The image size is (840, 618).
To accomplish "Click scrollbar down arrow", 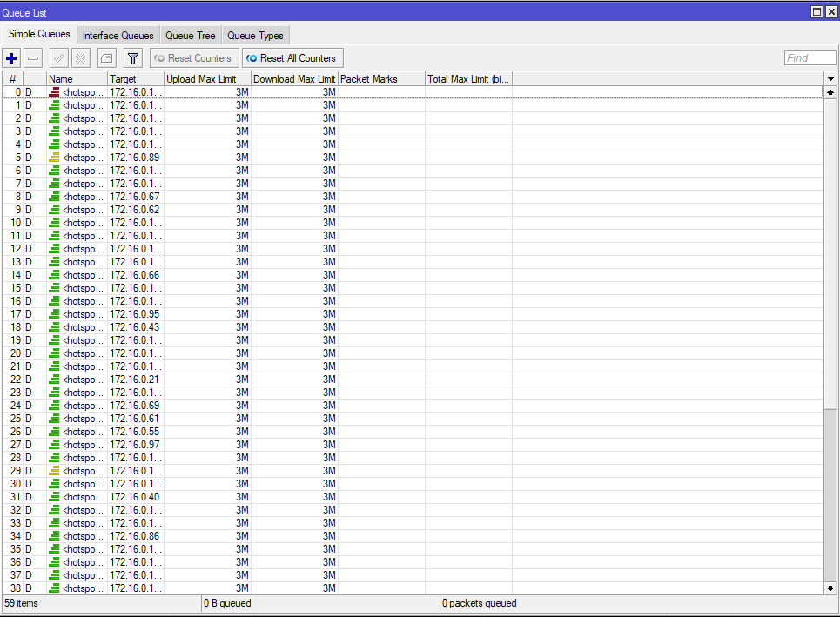I will coord(830,588).
